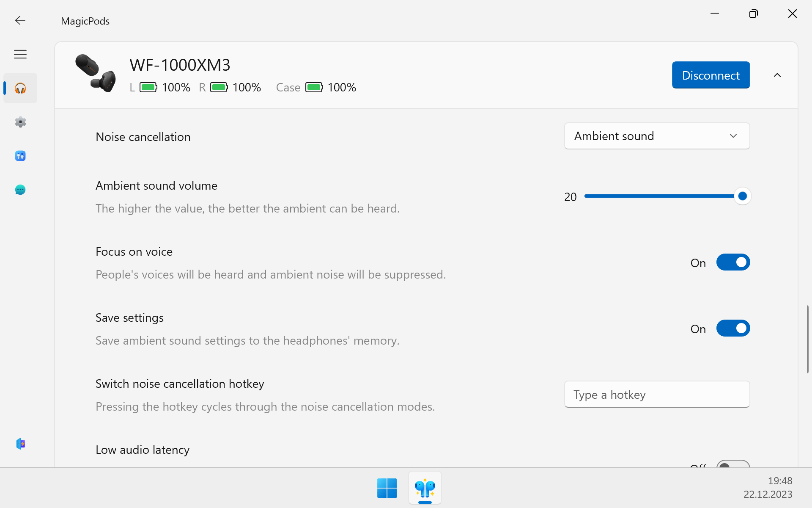Viewport: 812px width, 508px height.
Task: Click the taskbar clock and date
Action: coord(768,488)
